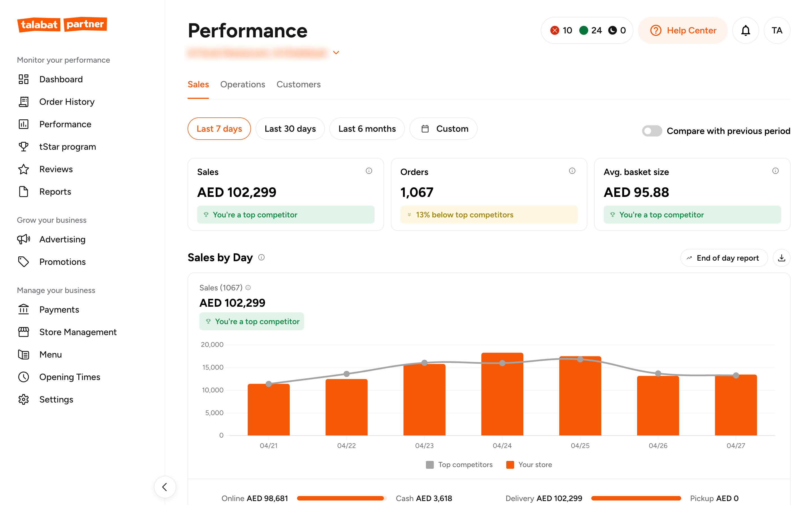Image resolution: width=812 pixels, height=505 pixels.
Task: Select the Last 7 days filter
Action: tap(219, 129)
